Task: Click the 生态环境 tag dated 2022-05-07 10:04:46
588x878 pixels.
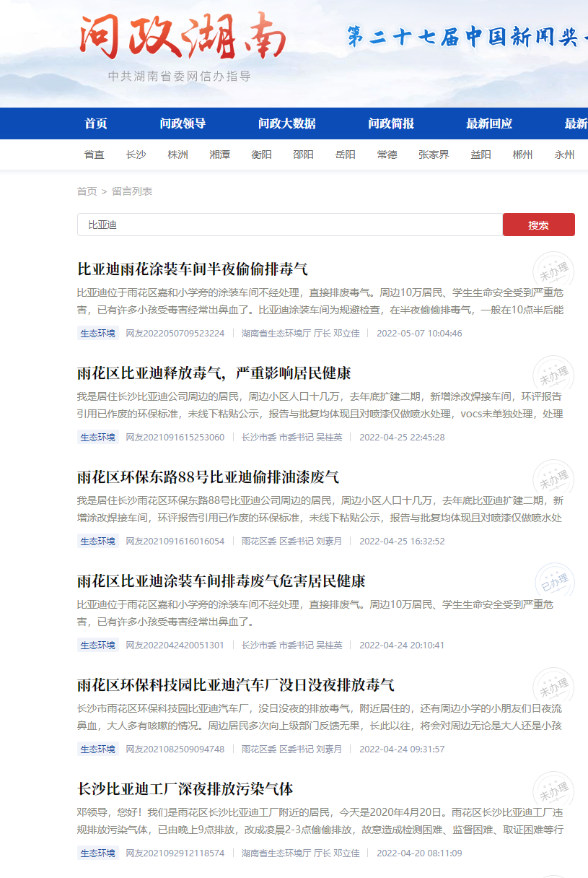Action: (97, 334)
